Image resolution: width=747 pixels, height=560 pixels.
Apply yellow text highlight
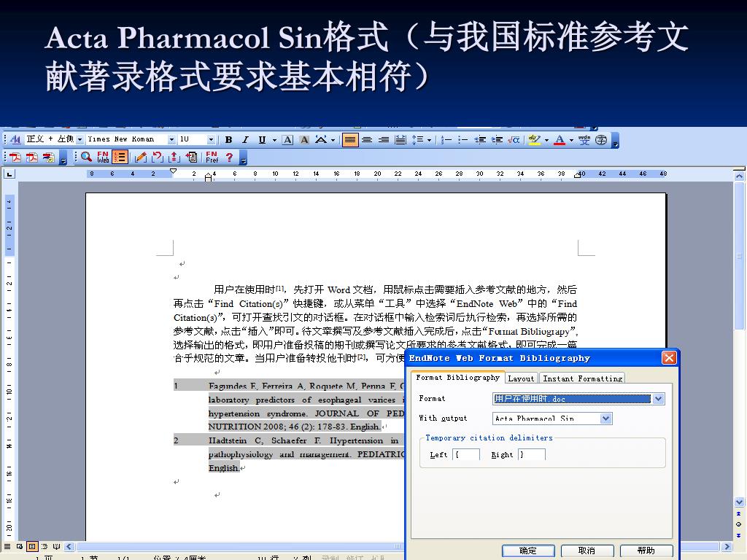click(535, 139)
